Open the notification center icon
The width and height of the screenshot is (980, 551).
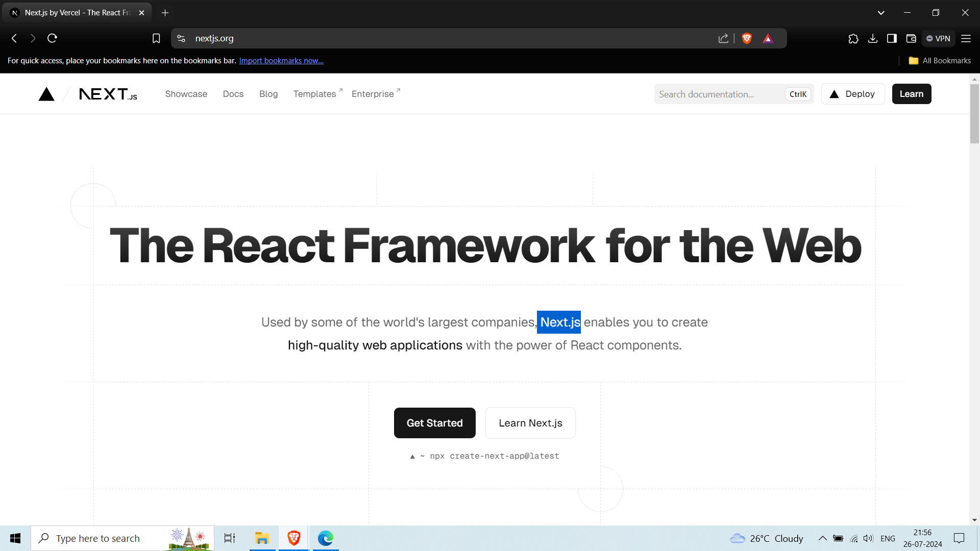(x=959, y=538)
